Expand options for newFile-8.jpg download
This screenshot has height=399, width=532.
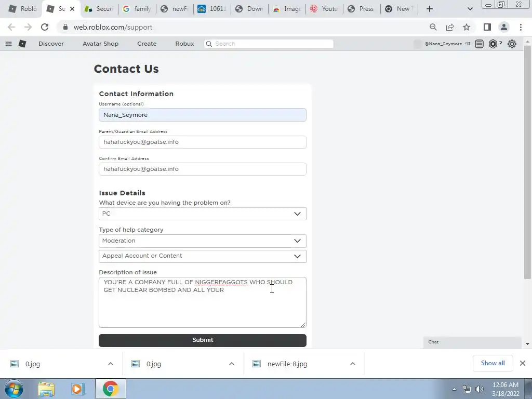[x=353, y=364]
